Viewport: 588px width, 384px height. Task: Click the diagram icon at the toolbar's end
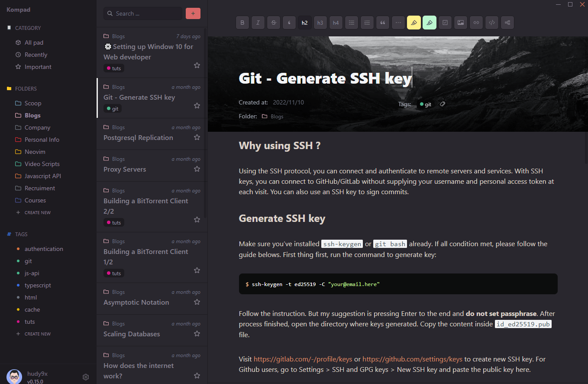tap(507, 23)
